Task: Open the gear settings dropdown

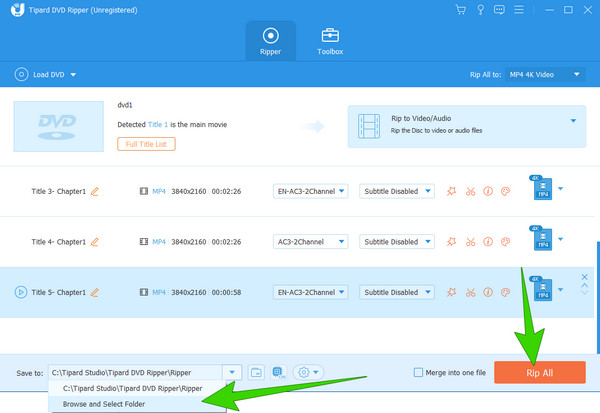Action: pyautogui.click(x=308, y=372)
